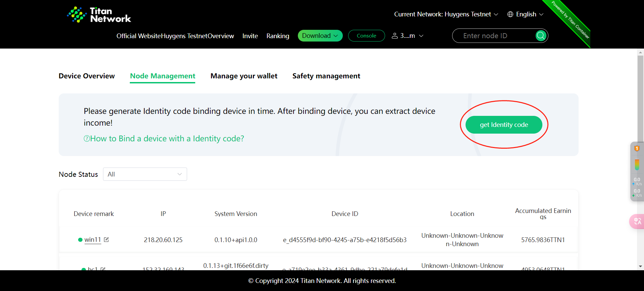644x291 pixels.
Task: Click the edit icon next to win11
Action: [x=106, y=239]
